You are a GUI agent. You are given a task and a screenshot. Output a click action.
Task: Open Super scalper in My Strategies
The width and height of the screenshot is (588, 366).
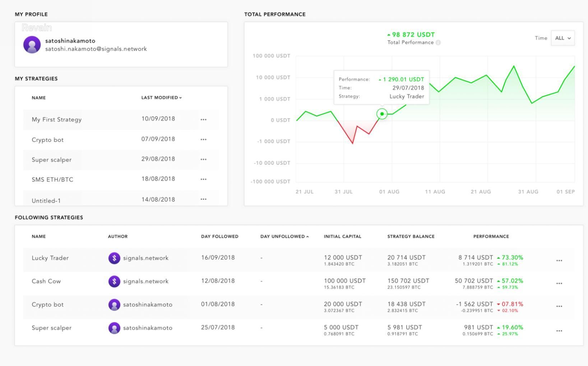[51, 160]
